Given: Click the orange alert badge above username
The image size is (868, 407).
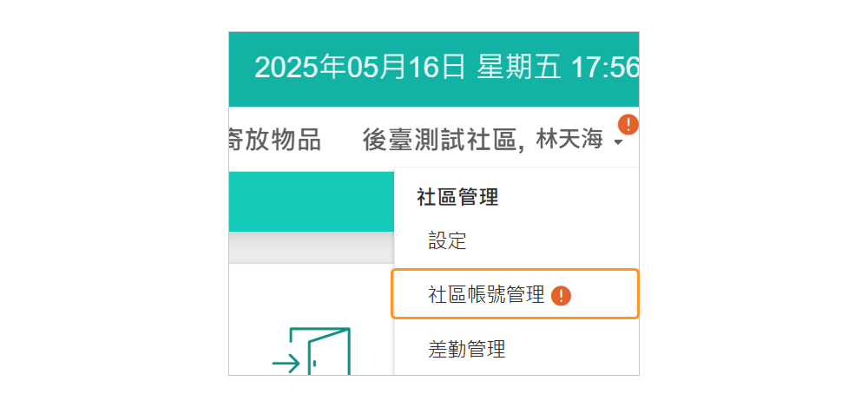Looking at the screenshot, I should tap(628, 124).
